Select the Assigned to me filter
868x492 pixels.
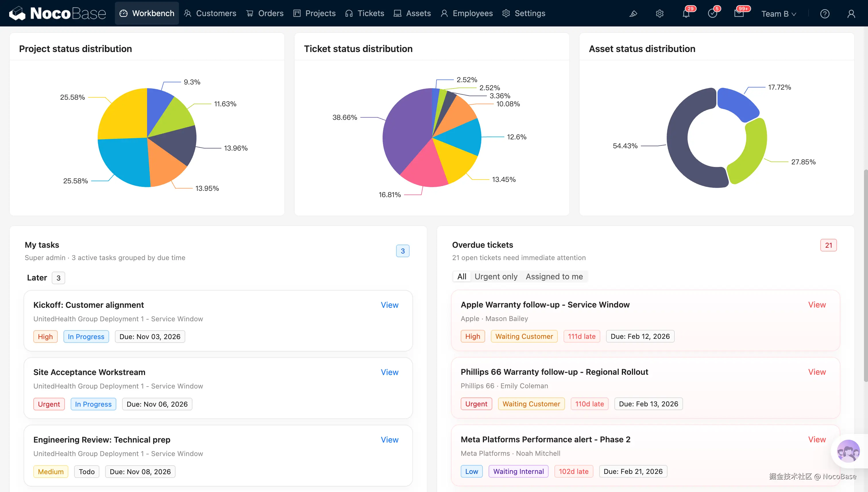pos(554,276)
